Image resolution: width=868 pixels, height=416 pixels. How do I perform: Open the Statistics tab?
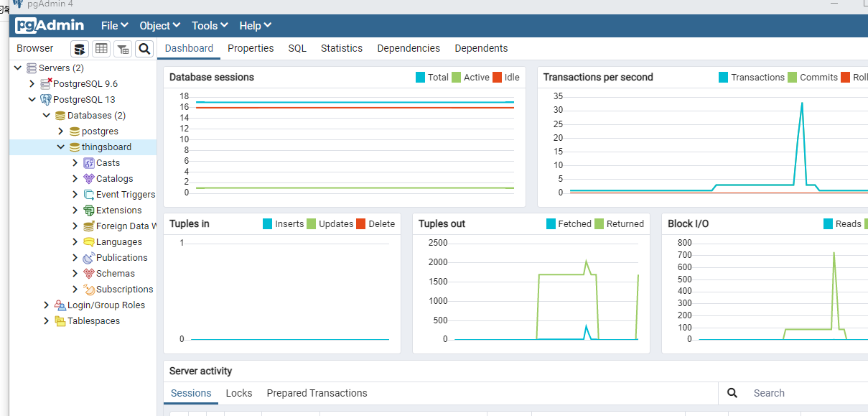pyautogui.click(x=342, y=48)
